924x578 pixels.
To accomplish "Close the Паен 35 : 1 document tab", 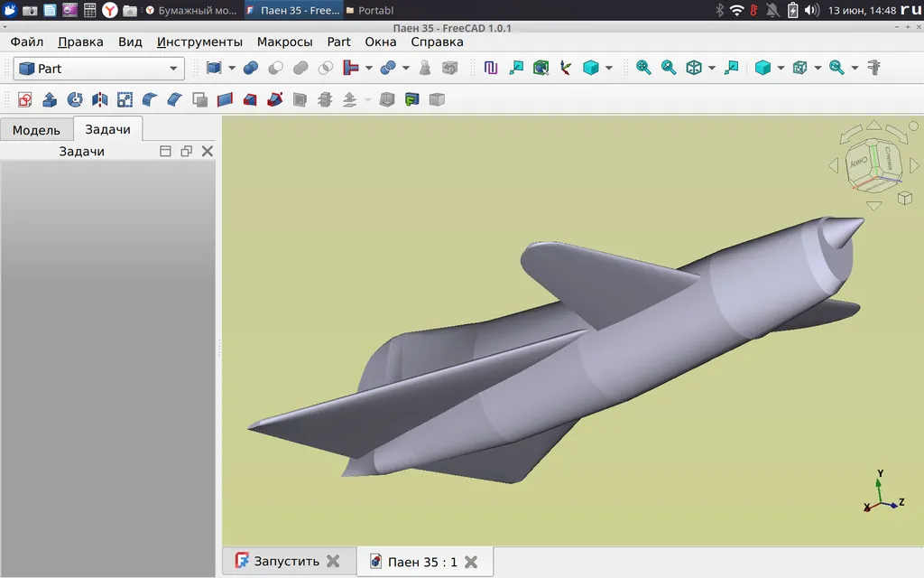I will pyautogui.click(x=471, y=562).
